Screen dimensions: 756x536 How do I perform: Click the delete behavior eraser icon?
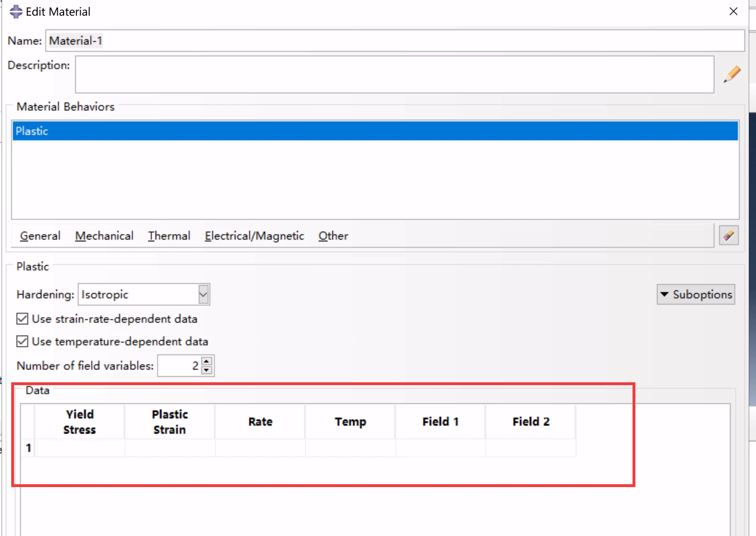coord(728,236)
